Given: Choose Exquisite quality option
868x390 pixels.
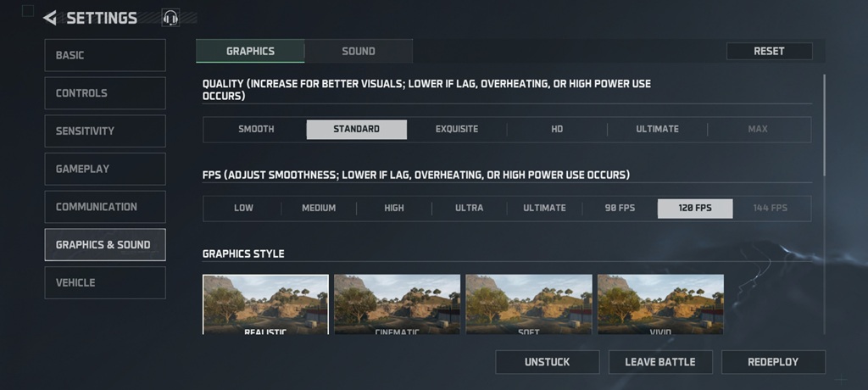Looking at the screenshot, I should click(457, 129).
